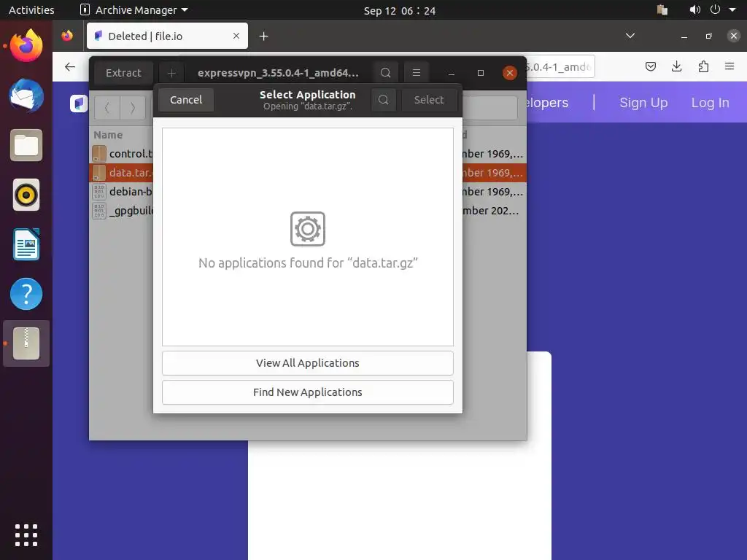Image resolution: width=747 pixels, height=560 pixels.
Task: Expand the Firefox list all tabs chevron
Action: [x=630, y=36]
